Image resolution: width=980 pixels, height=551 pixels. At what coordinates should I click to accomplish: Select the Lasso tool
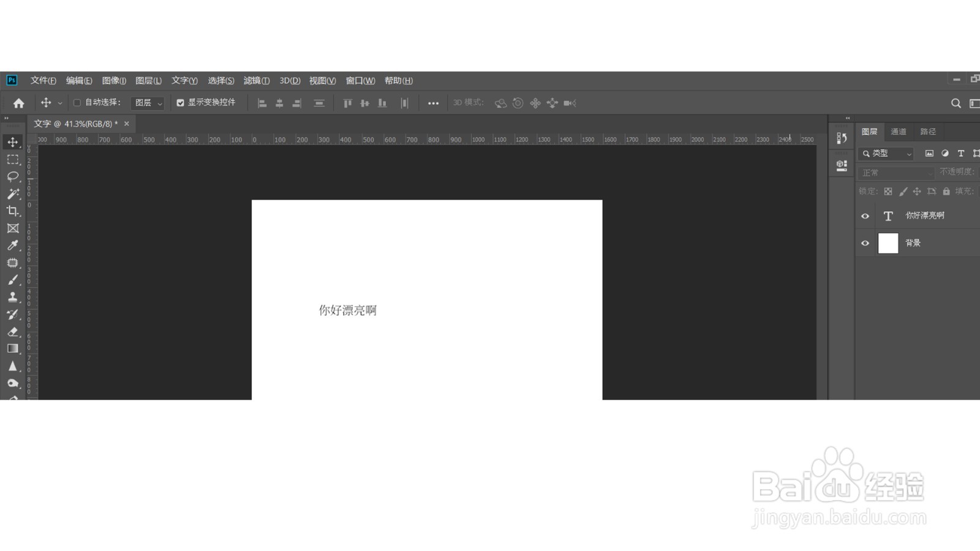click(12, 176)
